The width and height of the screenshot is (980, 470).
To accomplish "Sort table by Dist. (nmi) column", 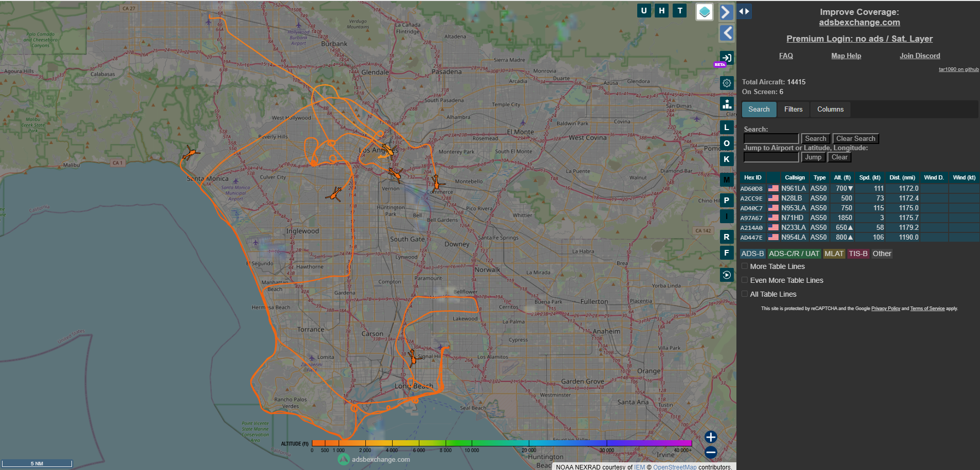I will [x=902, y=178].
